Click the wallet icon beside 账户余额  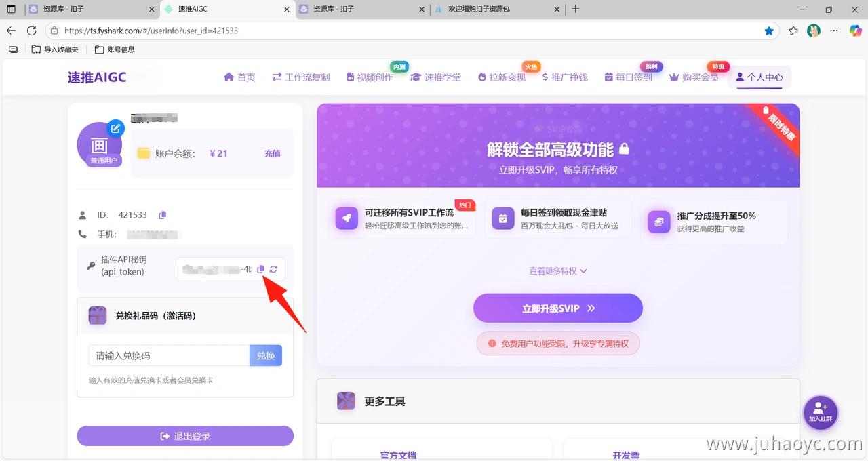click(x=143, y=153)
